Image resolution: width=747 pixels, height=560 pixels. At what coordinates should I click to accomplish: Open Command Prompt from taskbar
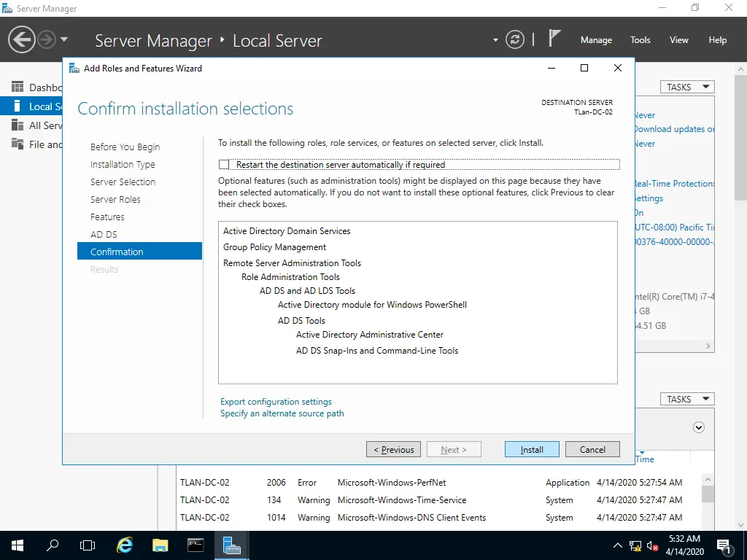point(196,545)
